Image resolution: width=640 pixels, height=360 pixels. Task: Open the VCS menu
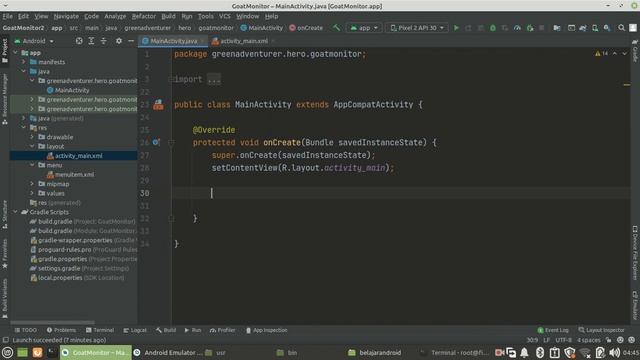point(224,16)
